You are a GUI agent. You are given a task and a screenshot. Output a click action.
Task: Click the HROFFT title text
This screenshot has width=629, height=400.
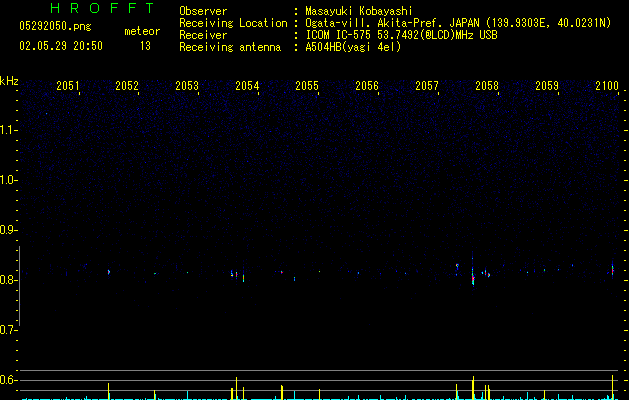tap(103, 8)
